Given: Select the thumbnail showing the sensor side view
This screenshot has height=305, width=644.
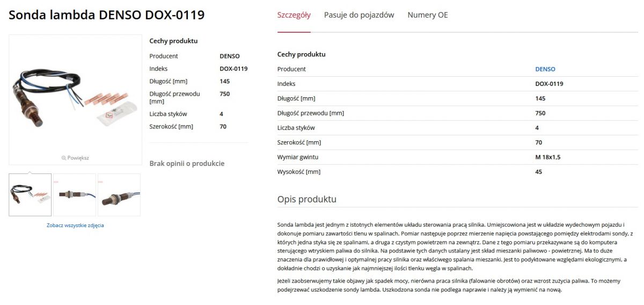Looking at the screenshot, I should click(75, 195).
